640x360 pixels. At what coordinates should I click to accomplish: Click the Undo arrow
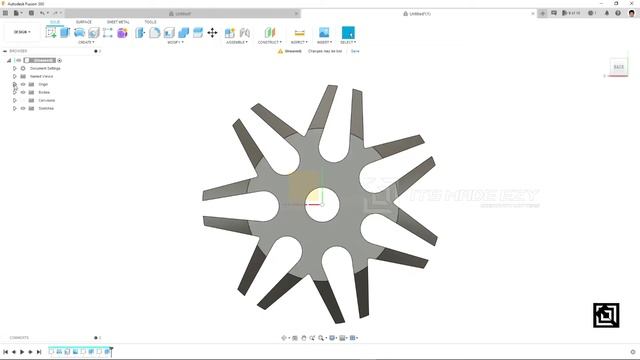pyautogui.click(x=42, y=13)
